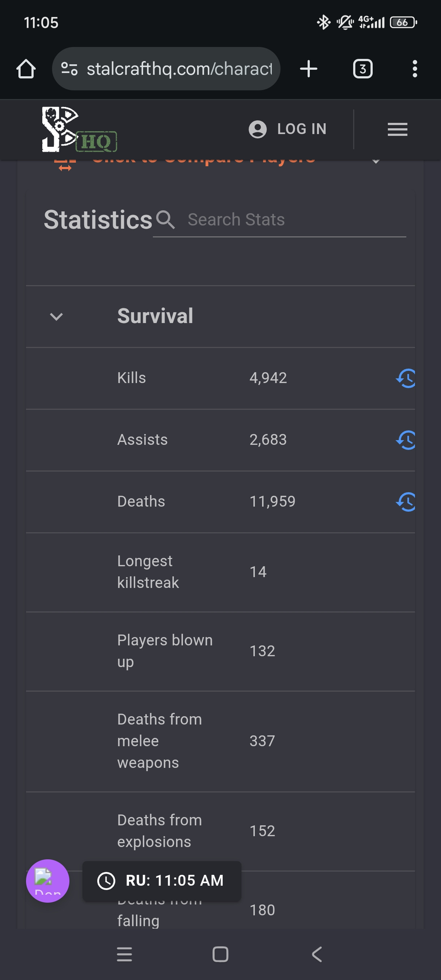The height and width of the screenshot is (980, 441).
Task: Tap the Android back navigation button
Action: [317, 954]
